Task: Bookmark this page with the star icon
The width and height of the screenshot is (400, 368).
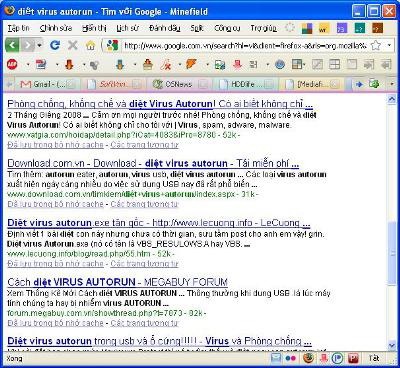Action: click(376, 45)
